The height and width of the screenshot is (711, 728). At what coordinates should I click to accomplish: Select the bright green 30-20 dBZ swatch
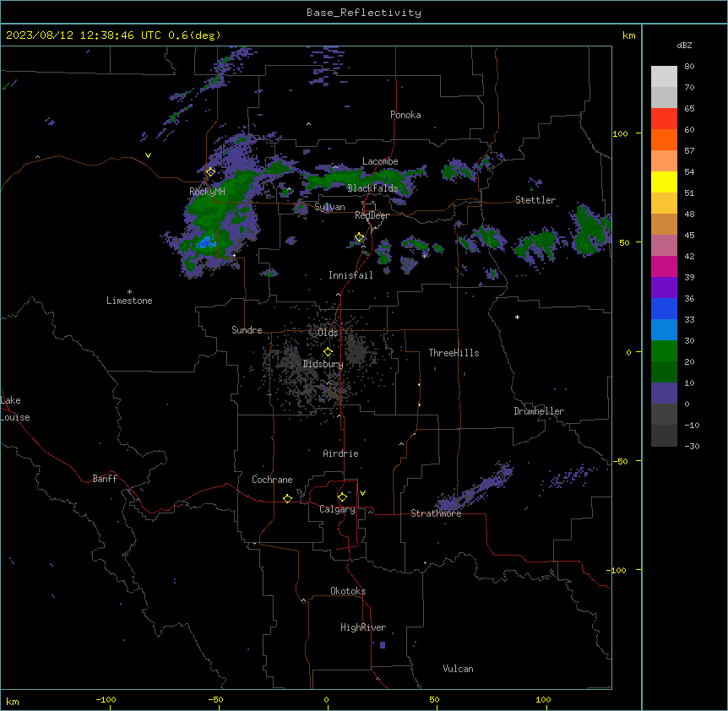tap(664, 351)
